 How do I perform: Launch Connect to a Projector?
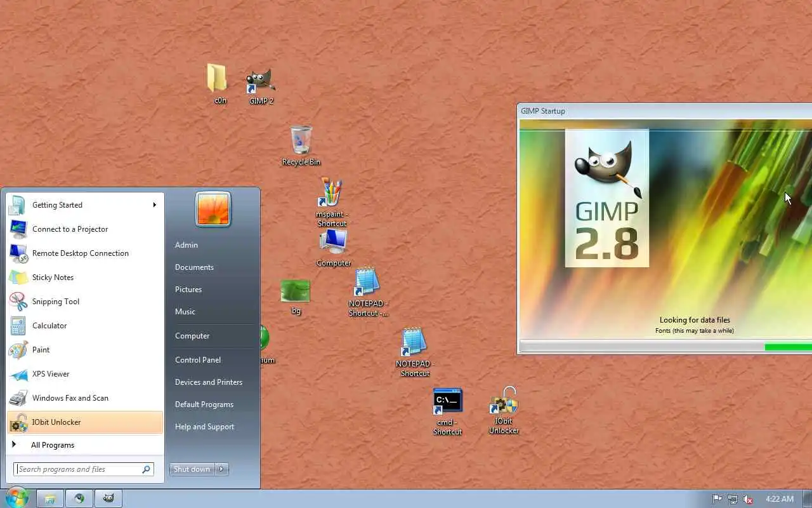85,229
